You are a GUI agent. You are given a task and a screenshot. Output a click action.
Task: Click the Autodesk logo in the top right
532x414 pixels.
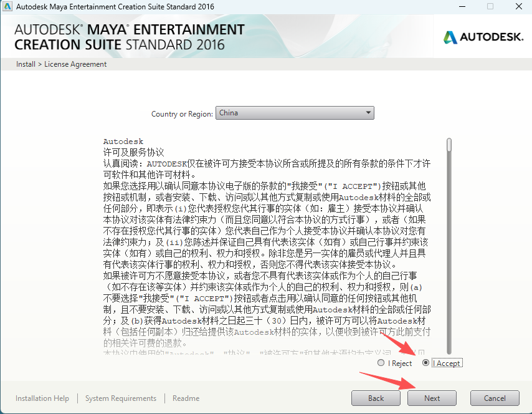tap(483, 37)
